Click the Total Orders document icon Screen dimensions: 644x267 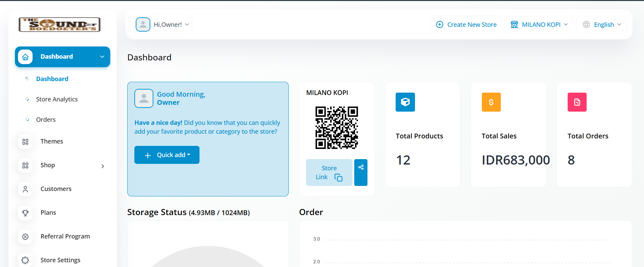click(577, 102)
